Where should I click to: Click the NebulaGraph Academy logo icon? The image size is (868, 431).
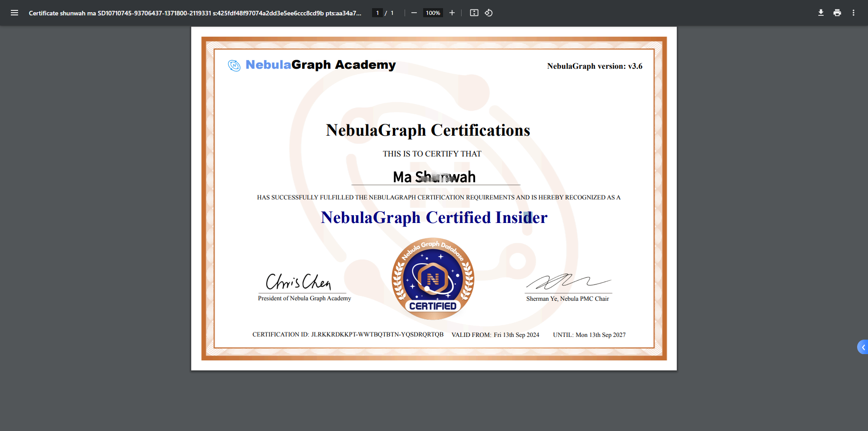[x=234, y=66]
